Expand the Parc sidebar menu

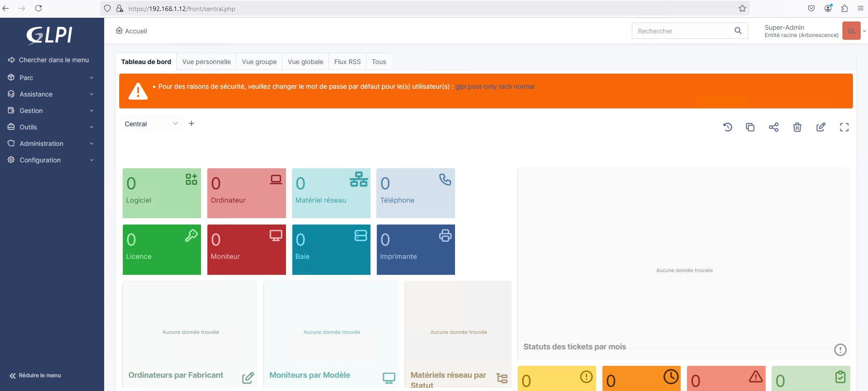(x=50, y=78)
